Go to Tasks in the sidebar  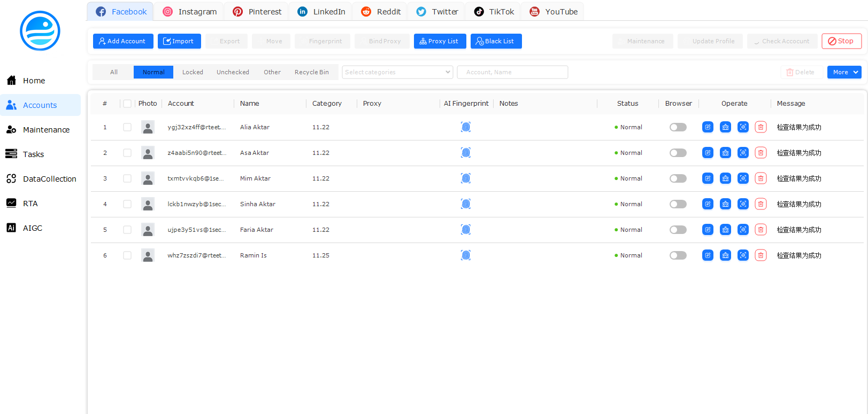40,154
